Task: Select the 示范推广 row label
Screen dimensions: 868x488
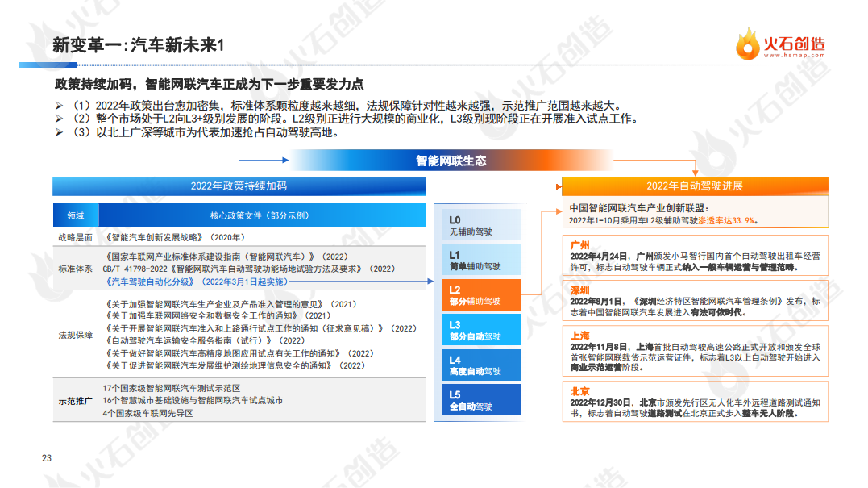Action: pos(75,401)
